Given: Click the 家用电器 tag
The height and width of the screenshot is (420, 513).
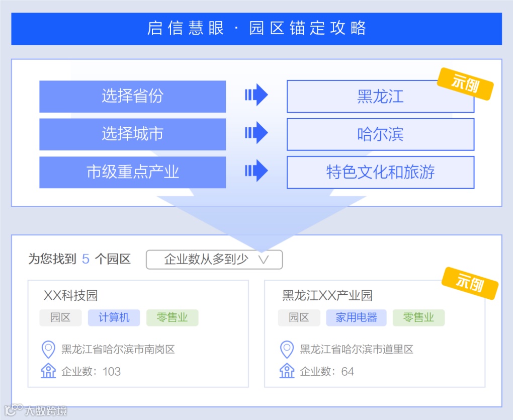Looking at the screenshot, I should 356,317.
